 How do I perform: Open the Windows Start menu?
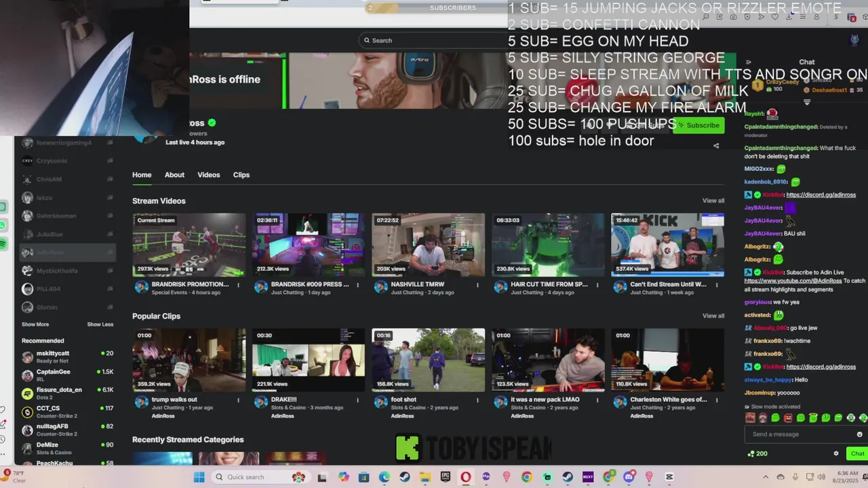[199, 477]
